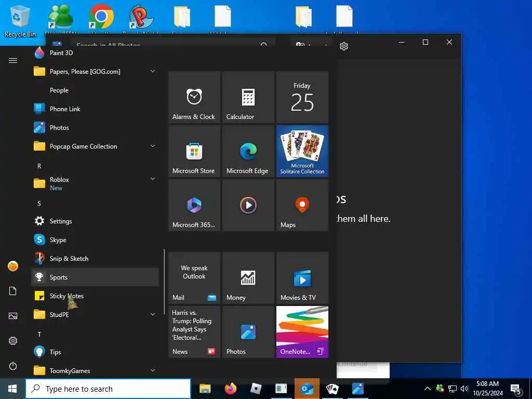The width and height of the screenshot is (532, 399).
Task: Launch Firefox from the taskbar
Action: click(231, 389)
